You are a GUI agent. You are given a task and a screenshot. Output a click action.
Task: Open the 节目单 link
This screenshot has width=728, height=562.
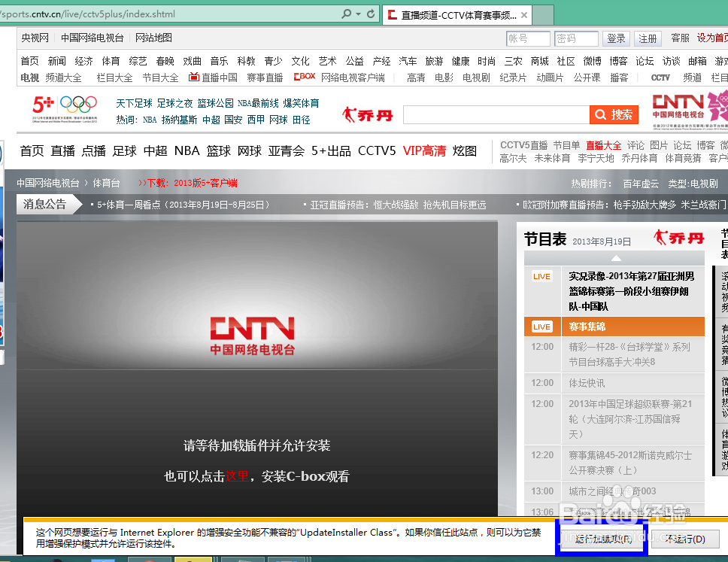pyautogui.click(x=566, y=145)
